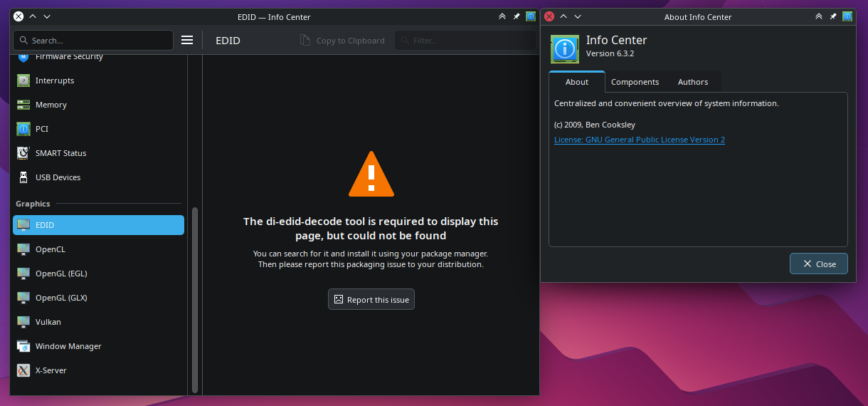Viewport: 868px width, 406px height.
Task: Click the Copy to Clipboard button
Action: click(x=342, y=41)
